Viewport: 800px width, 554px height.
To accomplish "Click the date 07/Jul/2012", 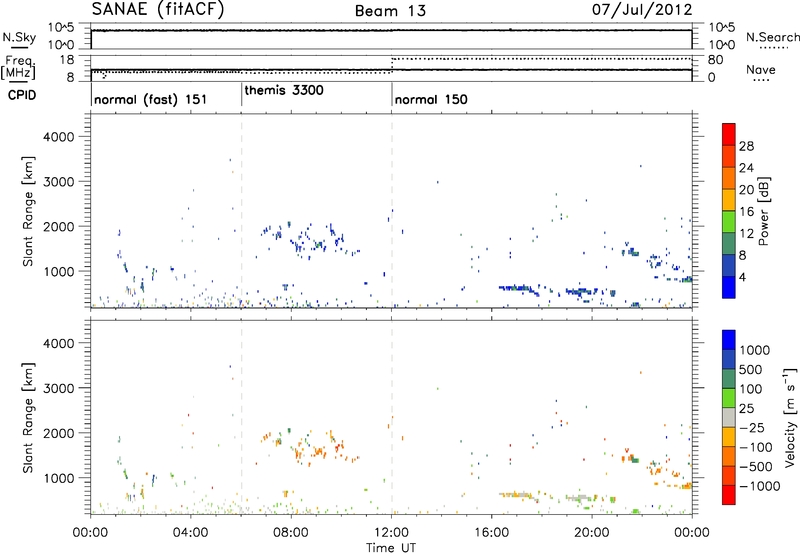I will point(642,10).
